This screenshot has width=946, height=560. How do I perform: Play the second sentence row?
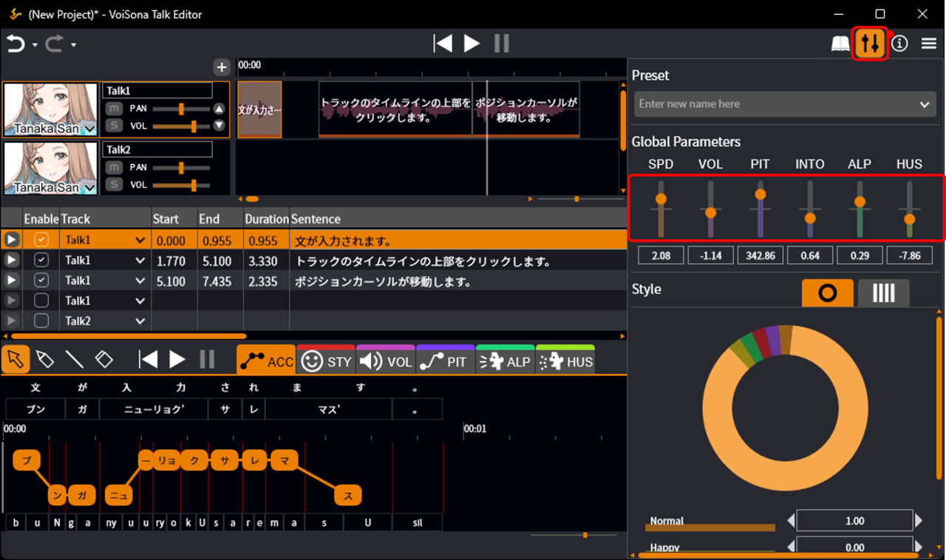click(11, 261)
